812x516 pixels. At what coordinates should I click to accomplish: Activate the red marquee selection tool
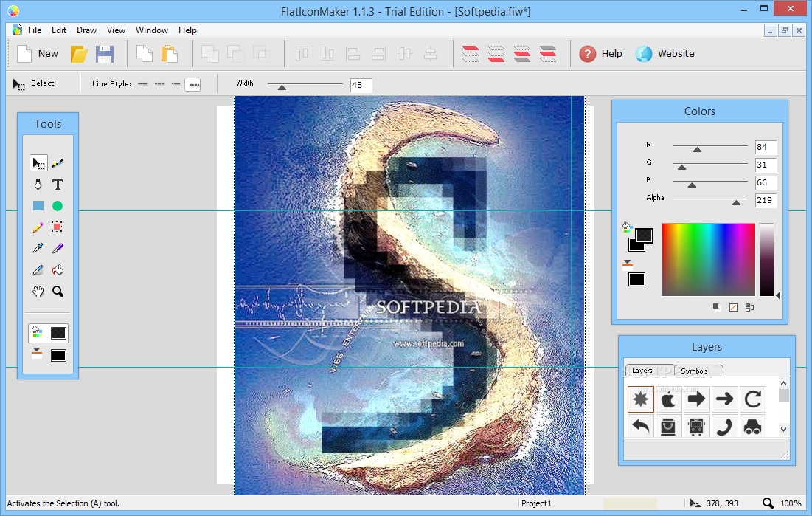(x=57, y=227)
